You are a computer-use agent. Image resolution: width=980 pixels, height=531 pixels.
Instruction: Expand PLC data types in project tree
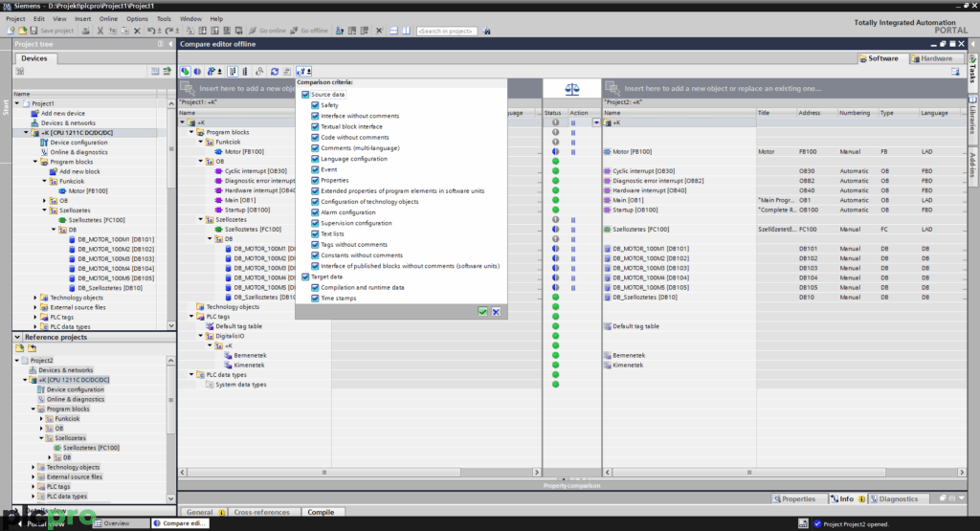35,326
